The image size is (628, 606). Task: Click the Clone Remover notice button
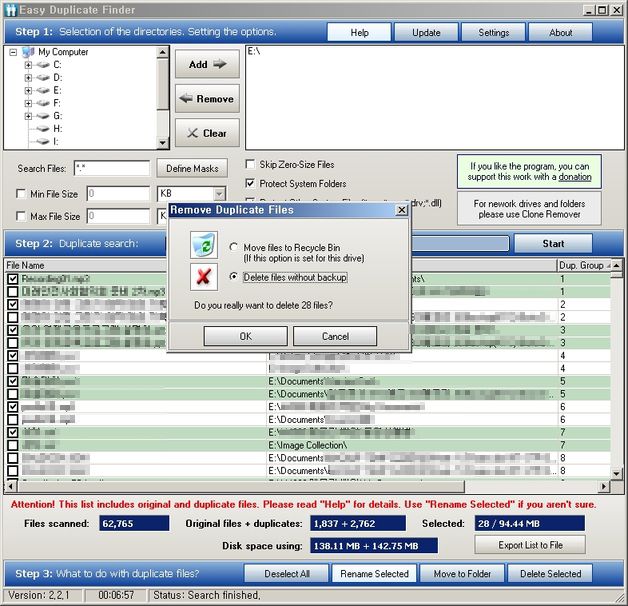(529, 209)
